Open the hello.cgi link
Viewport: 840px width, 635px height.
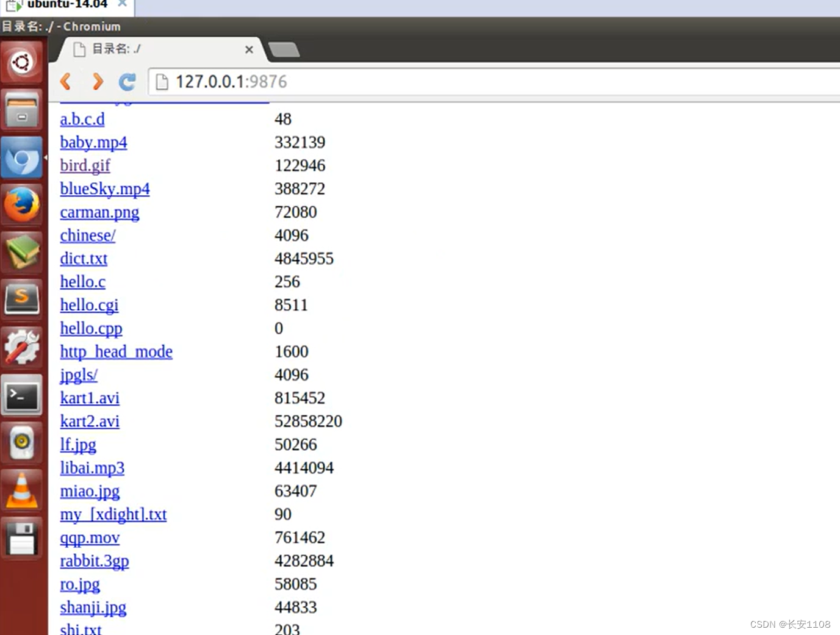(x=89, y=304)
